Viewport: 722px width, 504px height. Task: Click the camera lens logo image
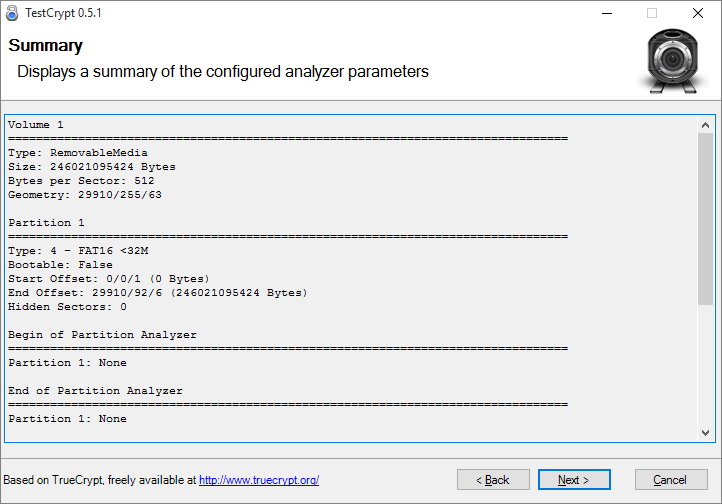(673, 61)
